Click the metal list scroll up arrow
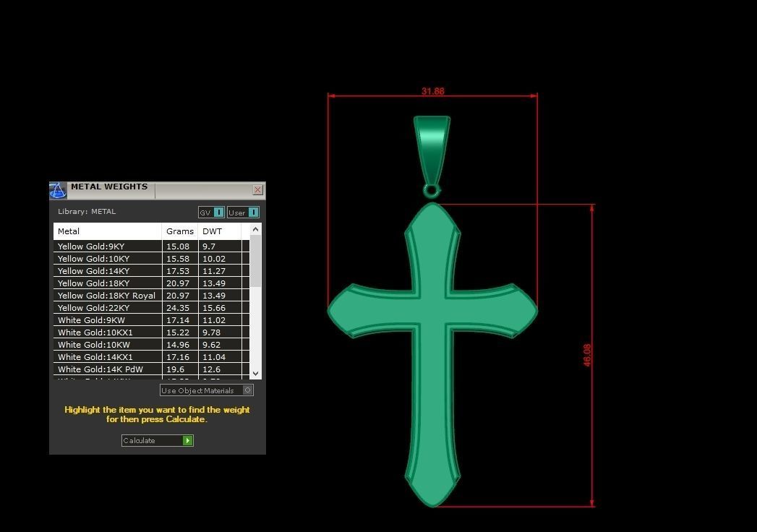Screen dimensions: 757x532 (256, 229)
